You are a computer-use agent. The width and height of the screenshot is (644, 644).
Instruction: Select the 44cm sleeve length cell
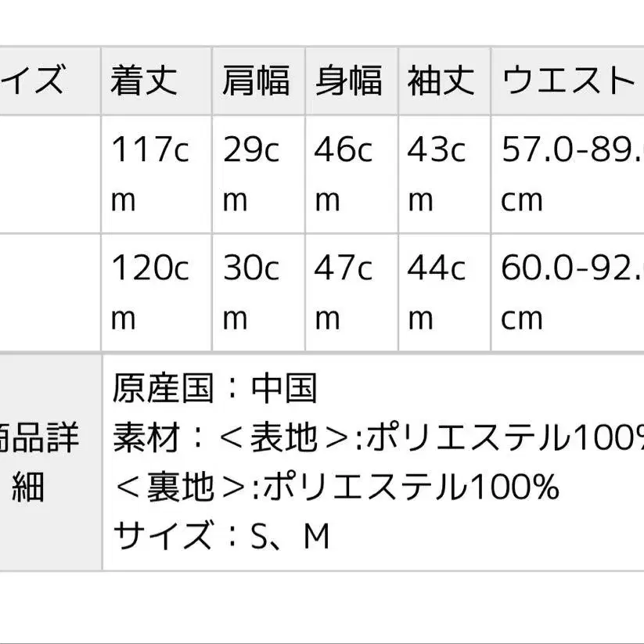coord(437,292)
